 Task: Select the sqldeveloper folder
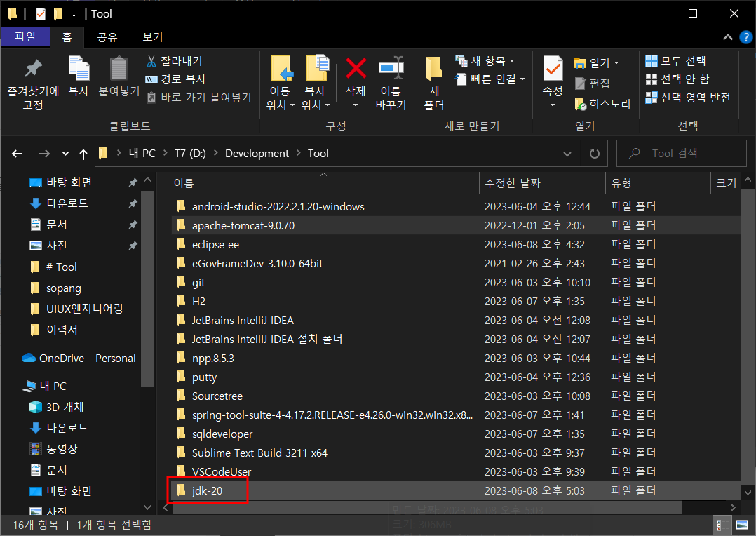coord(456,434)
